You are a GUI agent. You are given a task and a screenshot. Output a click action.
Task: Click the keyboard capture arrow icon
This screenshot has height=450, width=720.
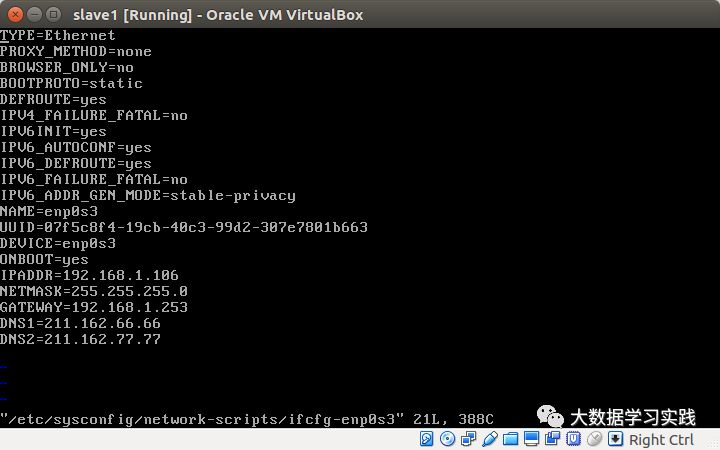(x=615, y=439)
